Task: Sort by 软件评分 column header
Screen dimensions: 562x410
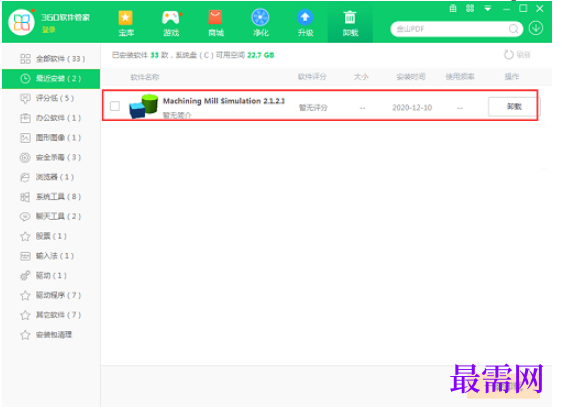Action: [x=312, y=77]
